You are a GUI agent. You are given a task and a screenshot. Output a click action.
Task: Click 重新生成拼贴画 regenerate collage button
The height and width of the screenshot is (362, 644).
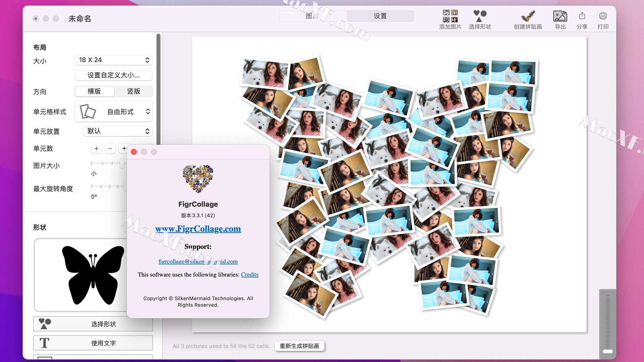point(299,346)
